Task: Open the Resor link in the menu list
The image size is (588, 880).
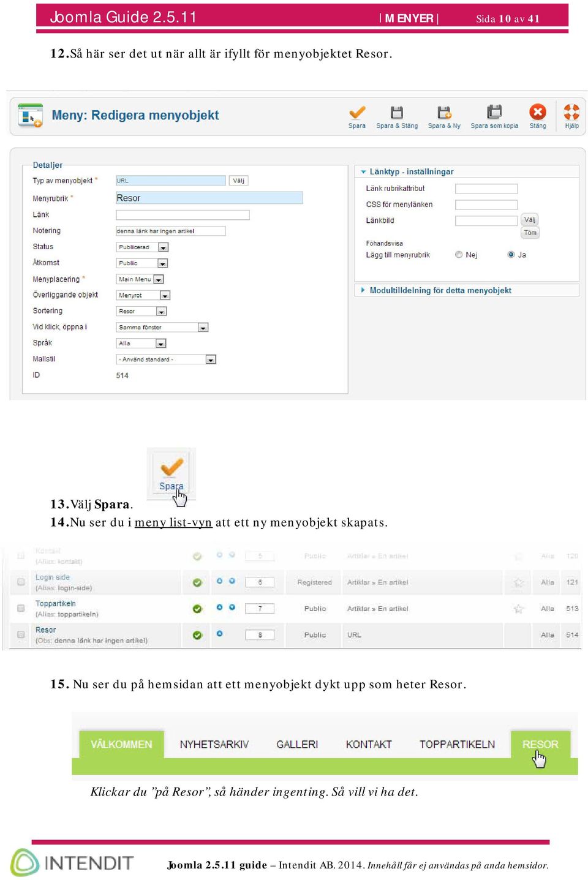Action: pos(45,630)
